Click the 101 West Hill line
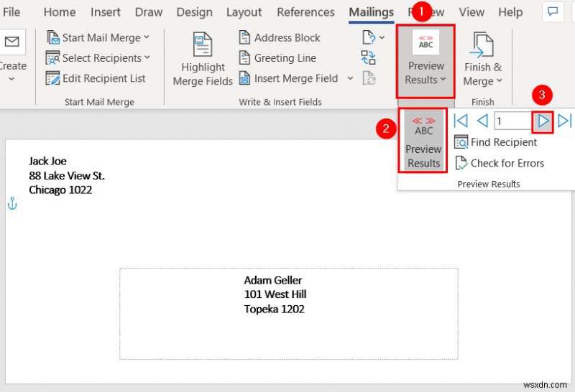The width and height of the screenshot is (575, 392). pyautogui.click(x=275, y=294)
